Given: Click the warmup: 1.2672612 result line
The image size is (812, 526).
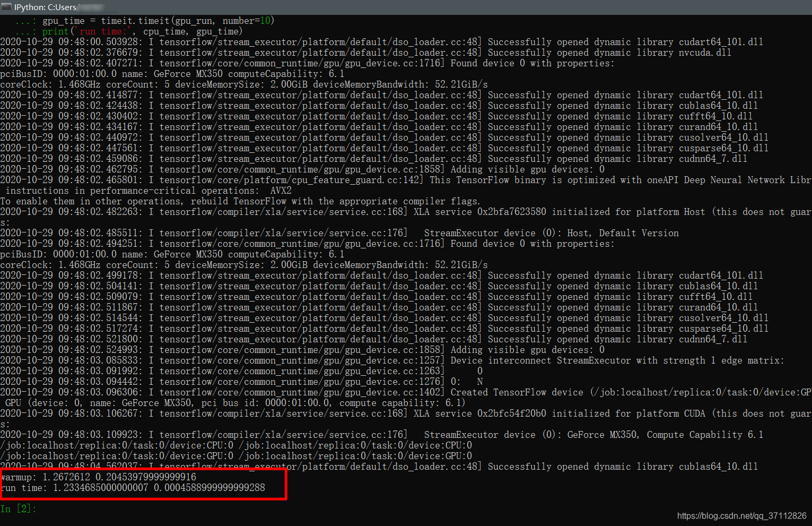Looking at the screenshot, I should pos(99,477).
